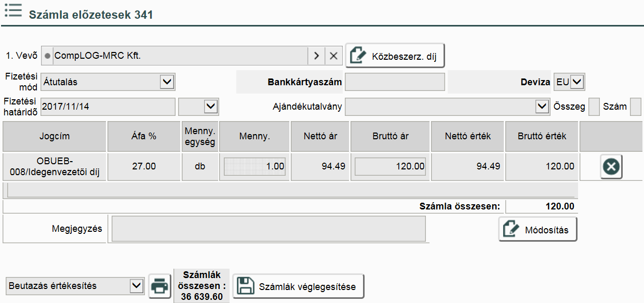Click the Bankkártyaszám input field

(395, 82)
